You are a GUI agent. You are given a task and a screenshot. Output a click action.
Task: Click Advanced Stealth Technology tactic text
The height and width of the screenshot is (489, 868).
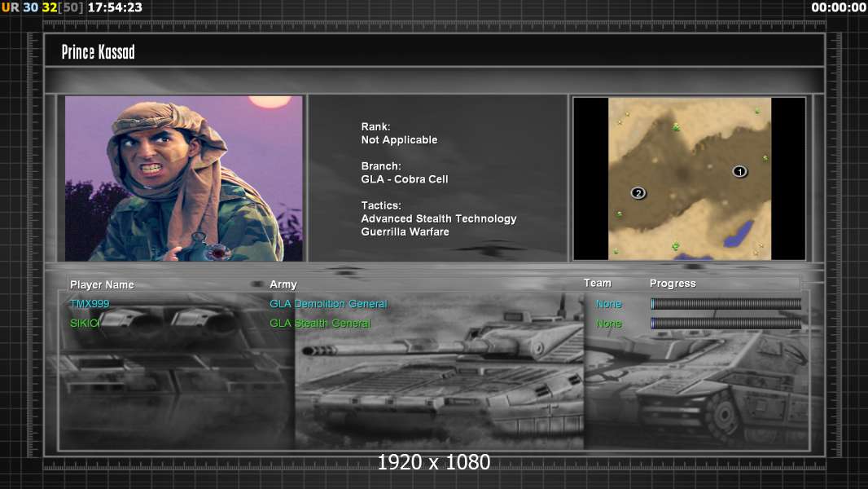coord(439,218)
